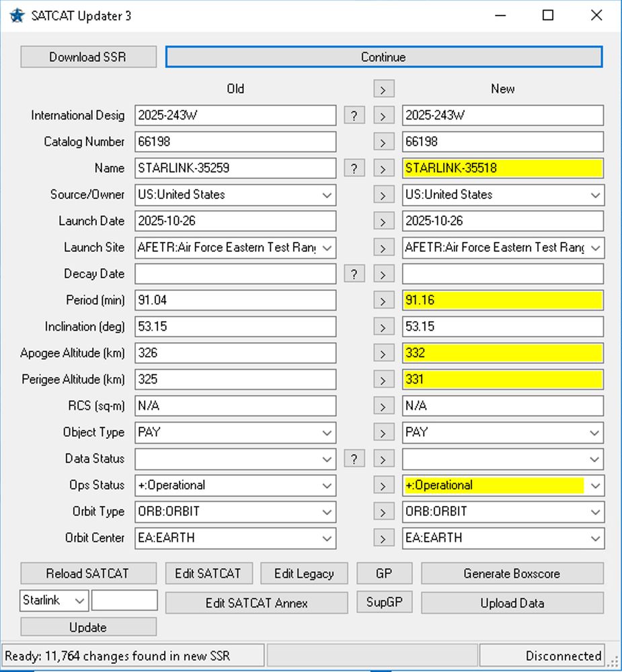Screen dimensions: 622x672
Task: Click the Edit SATCAT Annex button
Action: 256,603
